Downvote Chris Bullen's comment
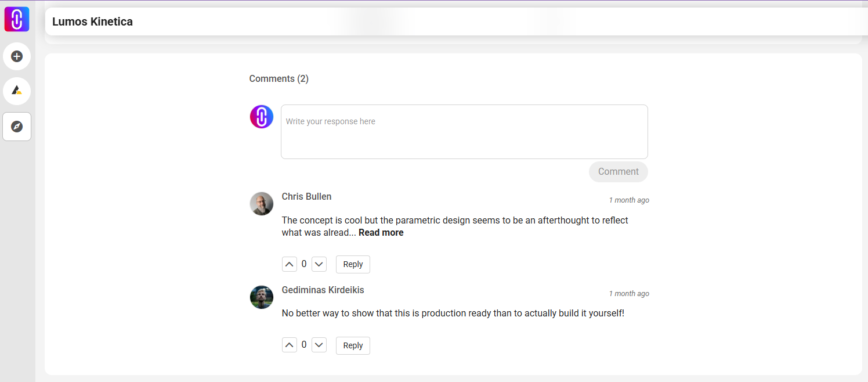868x382 pixels. tap(319, 264)
